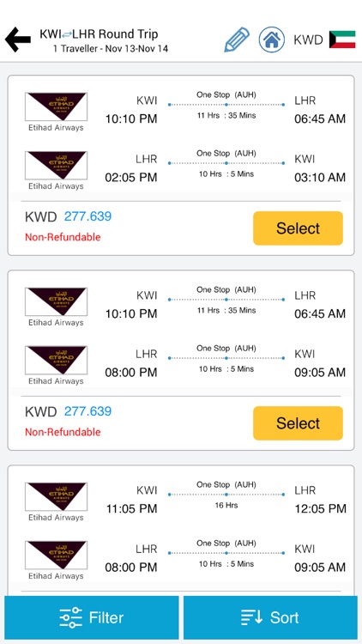Screen dimensions: 362x644
Task: Open the Filter options
Action: click(92, 617)
